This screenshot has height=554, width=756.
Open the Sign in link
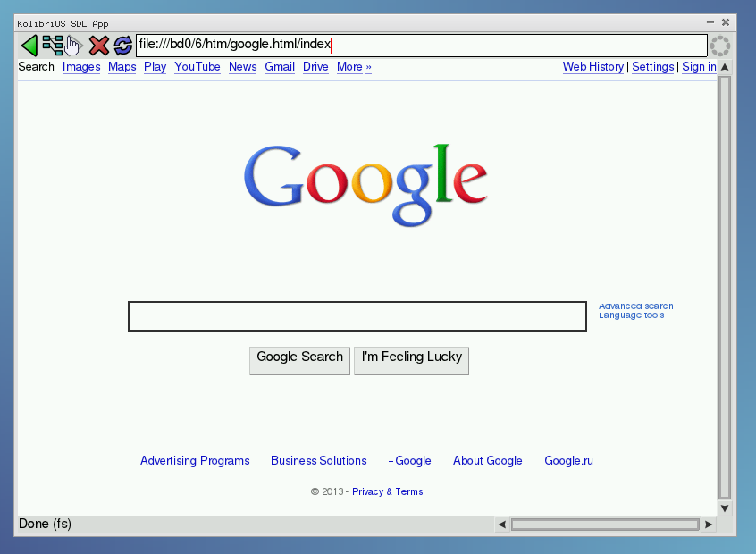(699, 67)
